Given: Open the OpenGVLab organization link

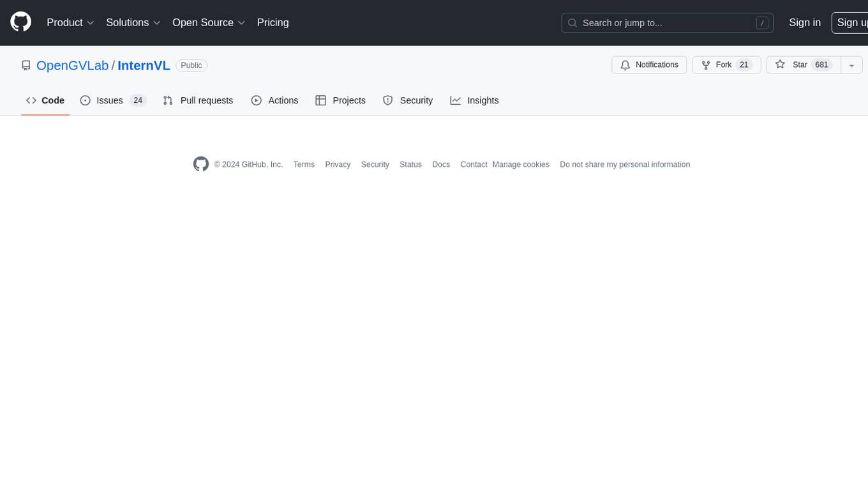Looking at the screenshot, I should pyautogui.click(x=73, y=65).
